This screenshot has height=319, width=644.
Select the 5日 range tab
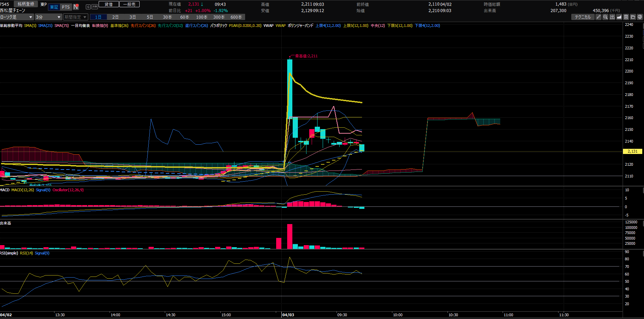150,17
